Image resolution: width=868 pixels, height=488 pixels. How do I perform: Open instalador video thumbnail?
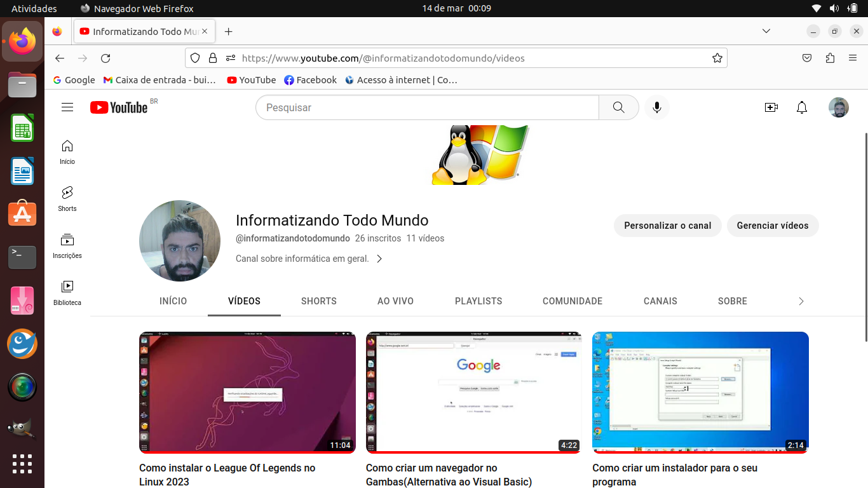point(700,392)
